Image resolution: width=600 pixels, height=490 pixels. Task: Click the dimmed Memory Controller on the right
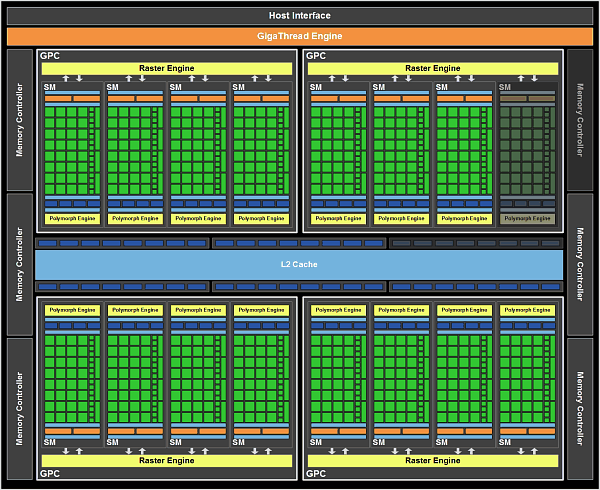tap(581, 119)
